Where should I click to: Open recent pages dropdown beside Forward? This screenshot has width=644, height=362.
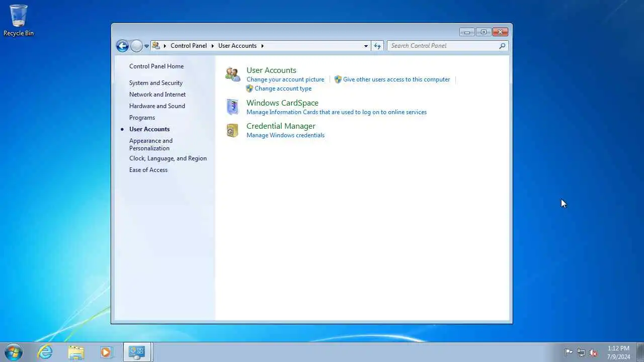[146, 46]
